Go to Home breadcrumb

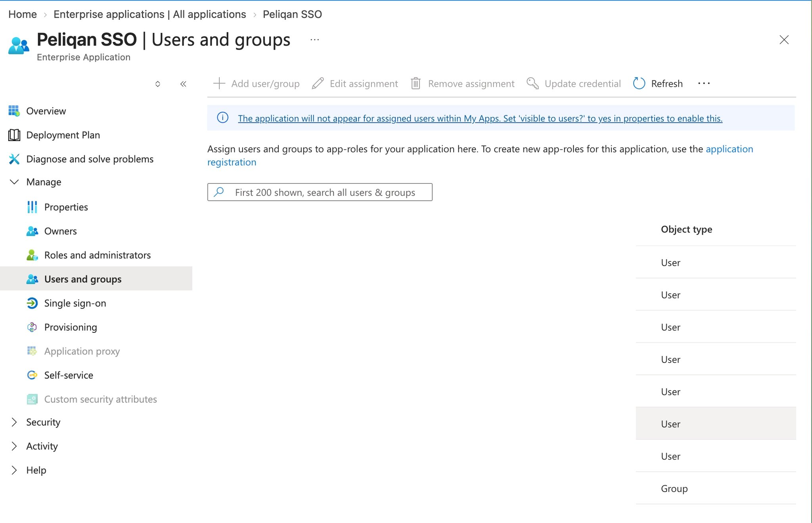click(23, 14)
